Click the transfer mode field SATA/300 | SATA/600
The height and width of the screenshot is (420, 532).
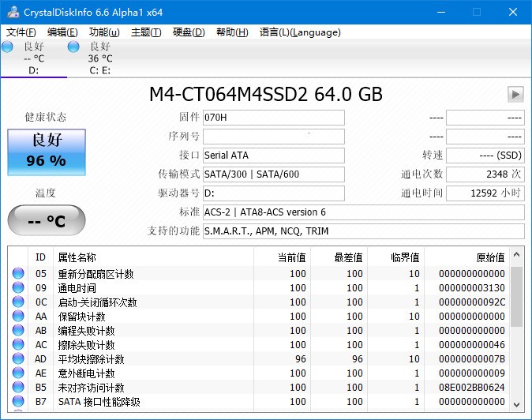pos(274,174)
